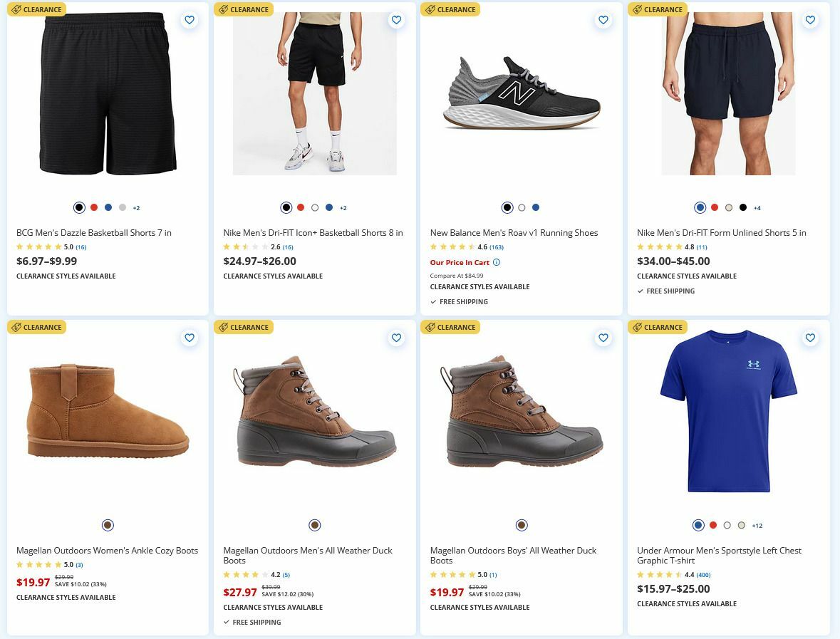840x639 pixels.
Task: Open the New Balance Roav v1 product page
Action: tap(514, 232)
